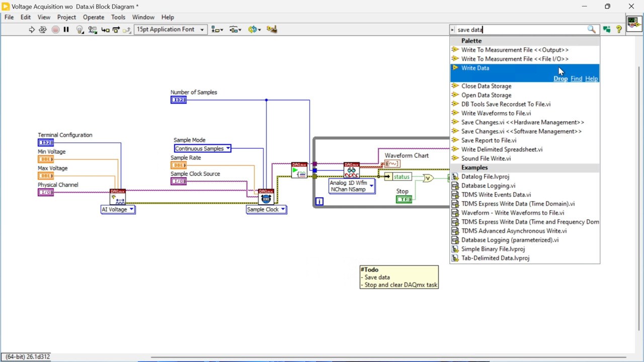The height and width of the screenshot is (362, 644).
Task: Click the DAQmx Read node icon
Action: (352, 170)
